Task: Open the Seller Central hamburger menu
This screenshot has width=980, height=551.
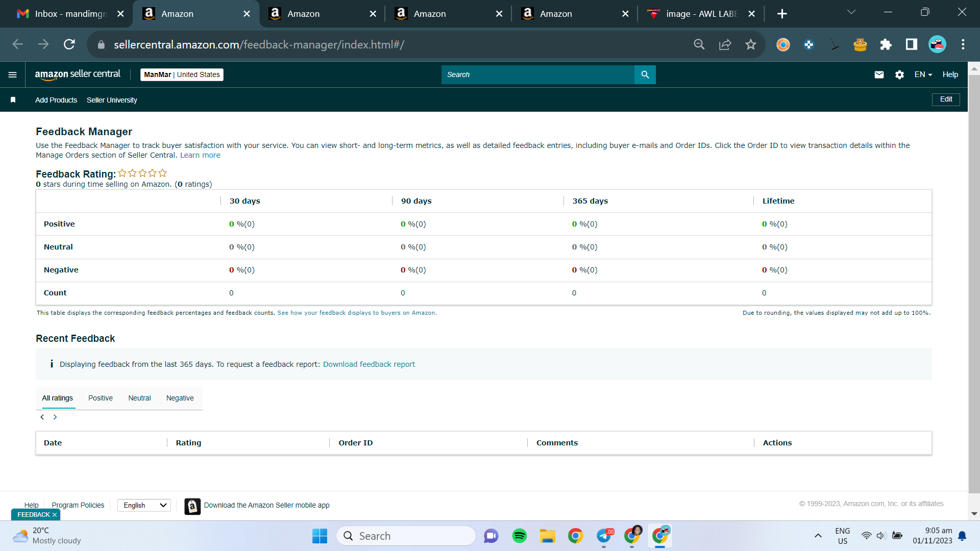Action: pyautogui.click(x=13, y=74)
